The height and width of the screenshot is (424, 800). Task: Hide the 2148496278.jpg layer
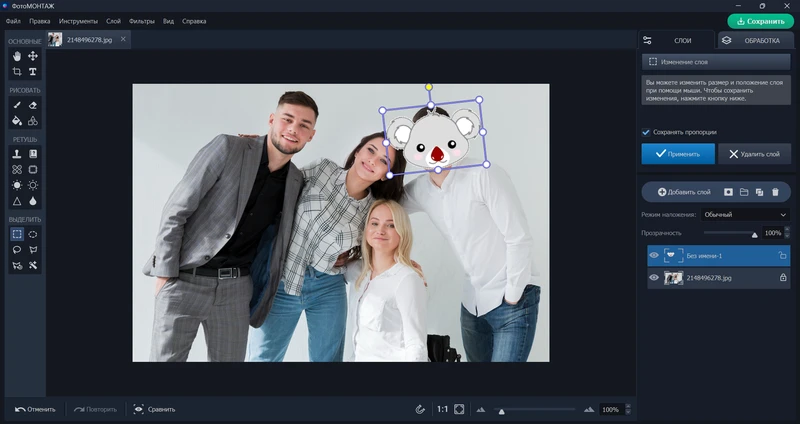point(654,278)
